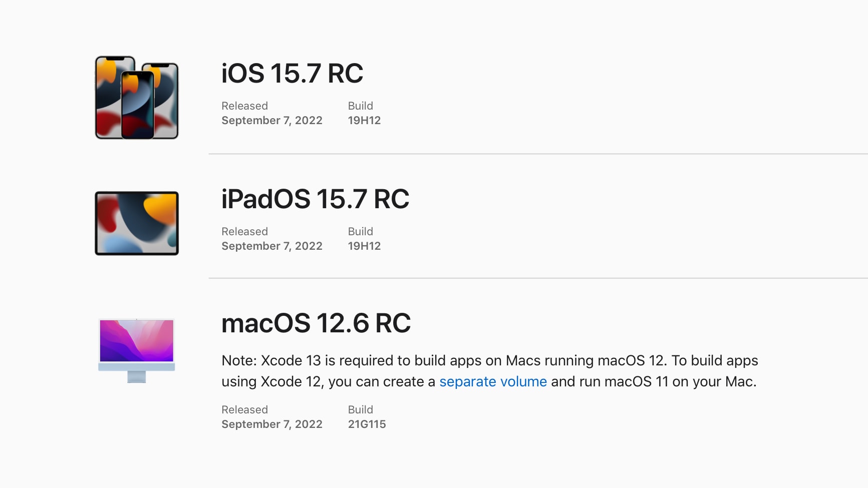Click the Build label under macOS 12.6
868x488 pixels.
coord(361,409)
